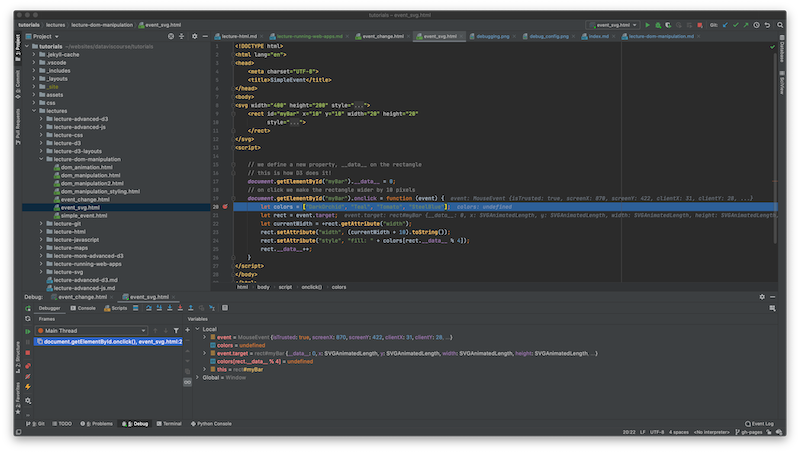
Task: Collapse the lecture-dom-manipulation folder
Action: [x=41, y=159]
